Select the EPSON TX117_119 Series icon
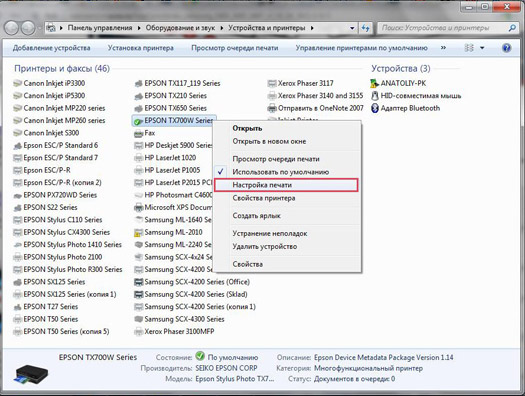The width and height of the screenshot is (525, 396). [138, 83]
